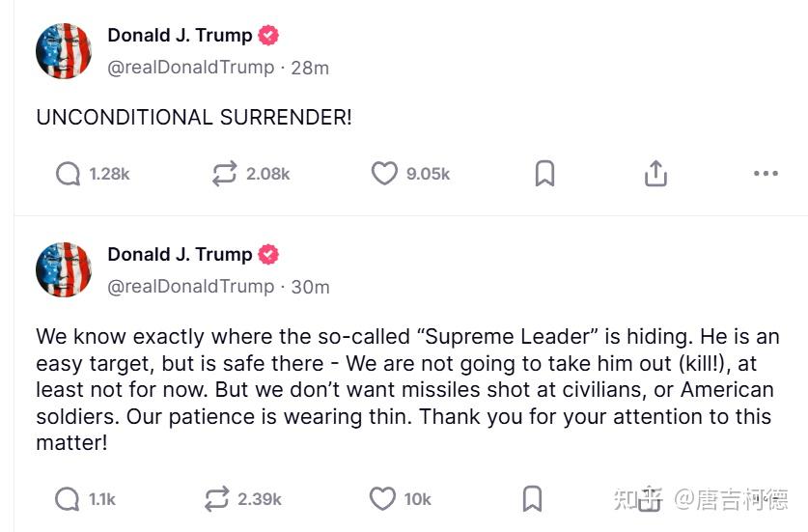808x532 pixels.
Task: ReTruth the Supreme Leader post
Action: [x=216, y=499]
